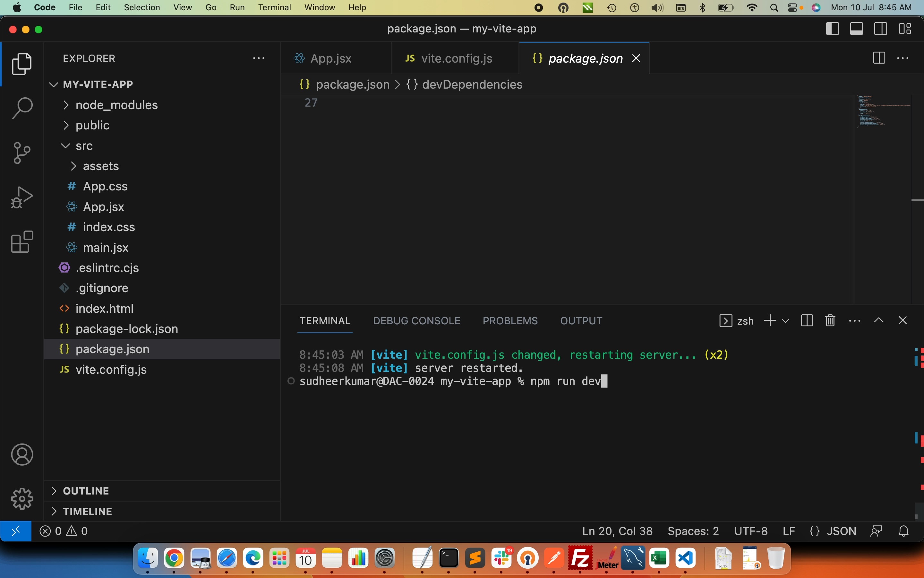Open Google Chrome in the Dock
Viewport: 924px width, 578px height.
pos(174,559)
